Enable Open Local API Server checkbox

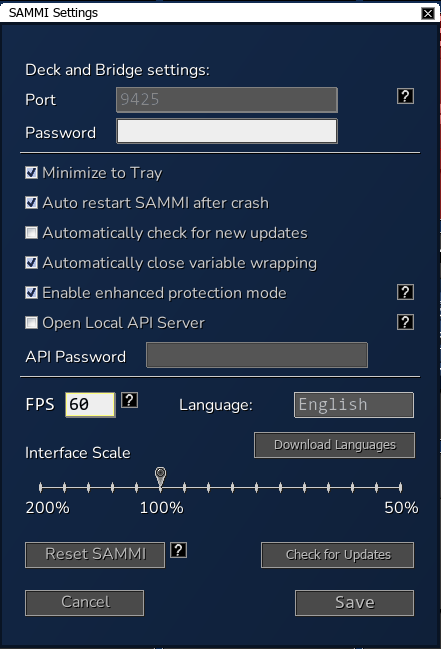click(31, 322)
